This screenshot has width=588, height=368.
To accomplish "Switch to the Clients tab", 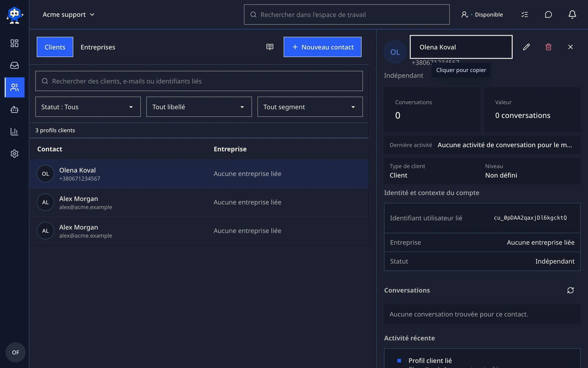I will 55,47.
